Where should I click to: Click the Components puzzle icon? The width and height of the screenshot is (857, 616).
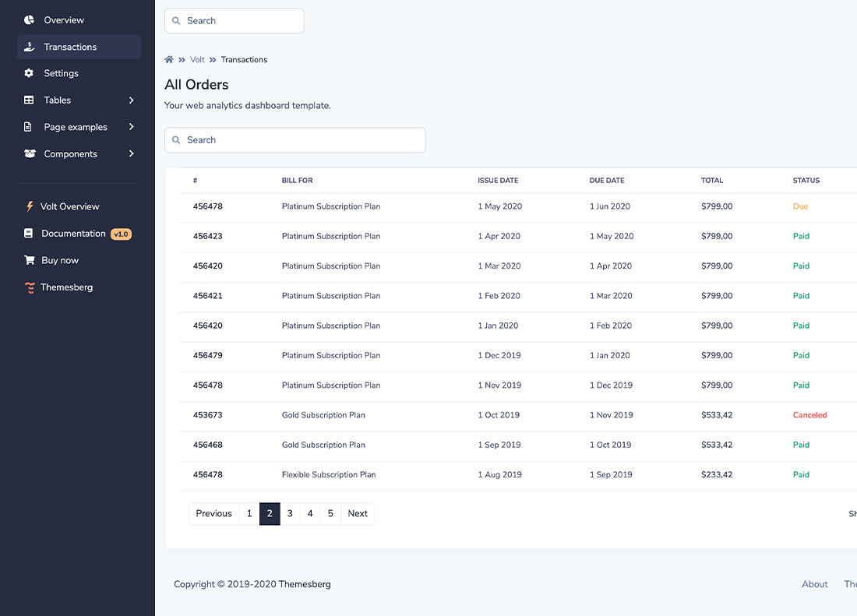[30, 153]
